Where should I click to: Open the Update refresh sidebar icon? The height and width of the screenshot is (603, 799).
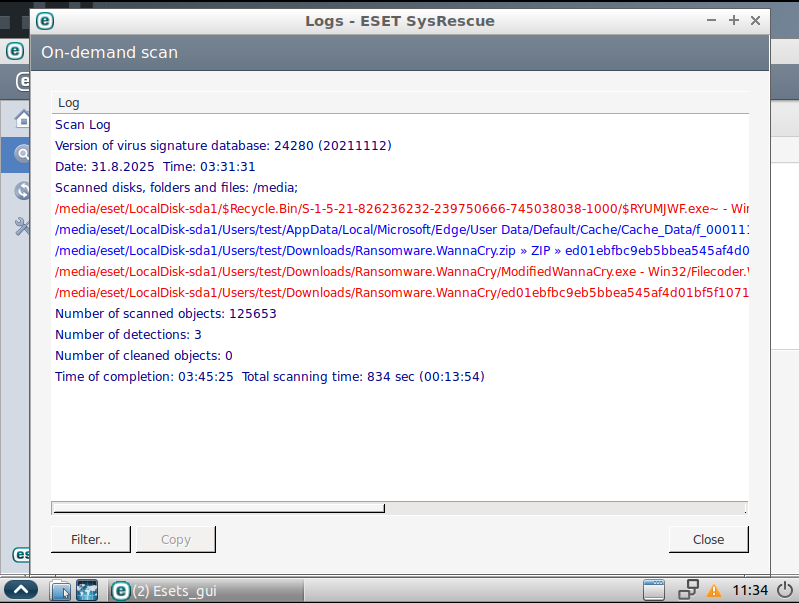pos(22,190)
